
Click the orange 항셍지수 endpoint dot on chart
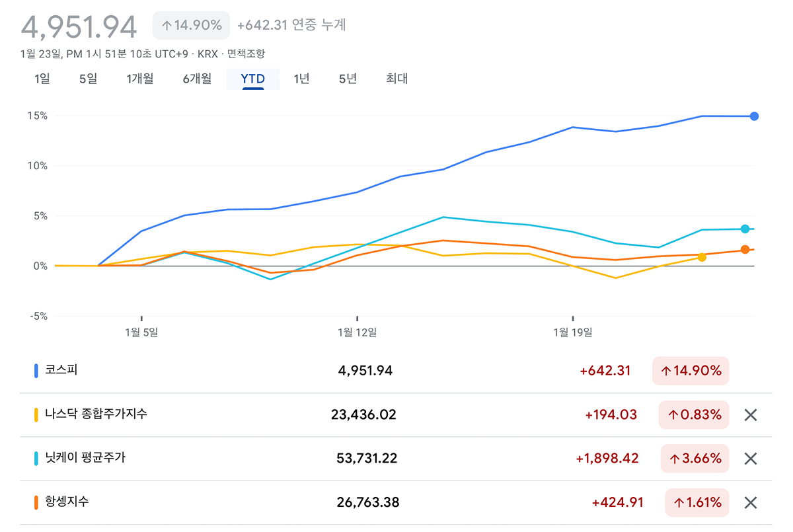tap(745, 250)
